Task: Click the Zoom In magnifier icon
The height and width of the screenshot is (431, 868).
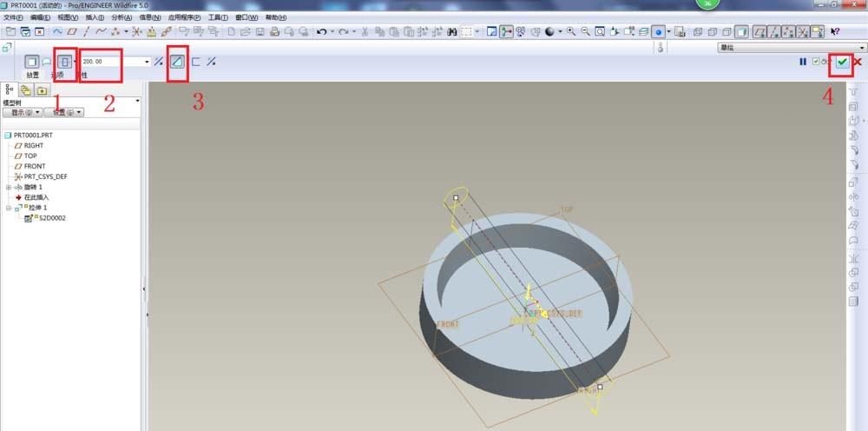Action: tap(571, 32)
